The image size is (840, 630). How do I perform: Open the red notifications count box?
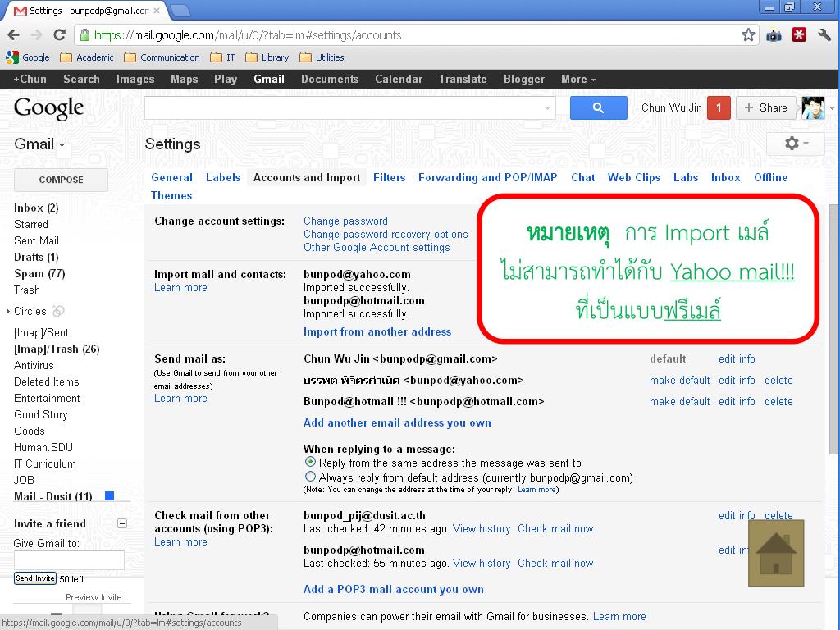click(719, 108)
